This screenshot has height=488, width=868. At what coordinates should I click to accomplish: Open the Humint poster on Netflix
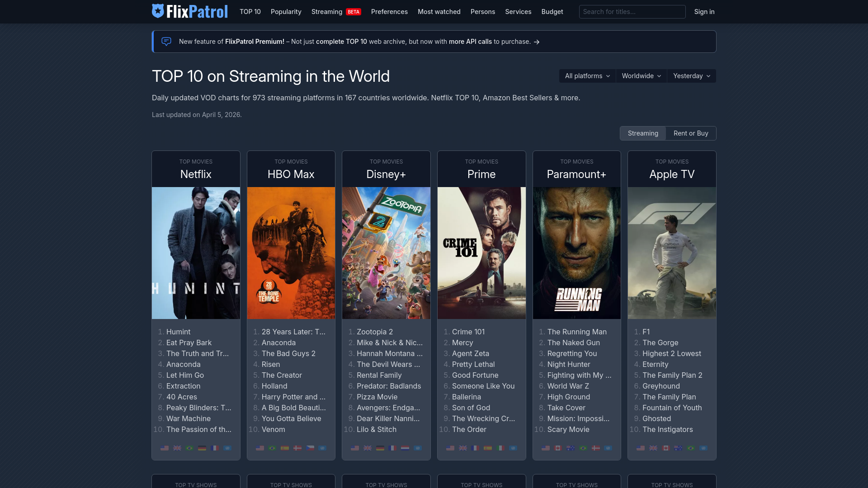(x=196, y=253)
